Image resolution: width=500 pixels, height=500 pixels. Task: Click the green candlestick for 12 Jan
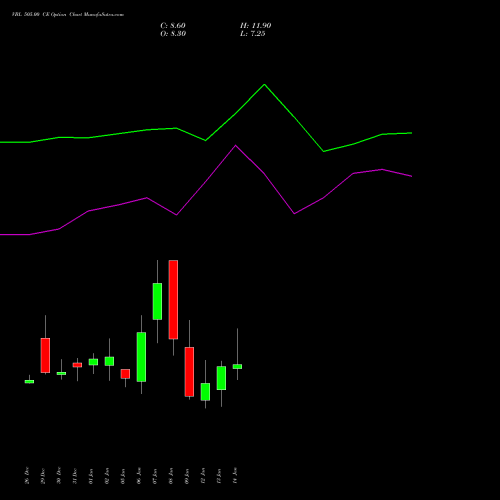(205, 392)
